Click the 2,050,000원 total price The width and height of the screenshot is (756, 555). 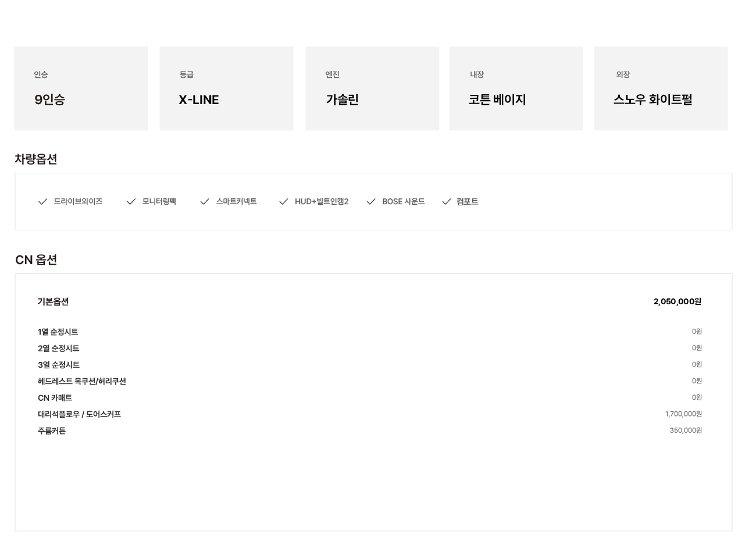click(677, 301)
